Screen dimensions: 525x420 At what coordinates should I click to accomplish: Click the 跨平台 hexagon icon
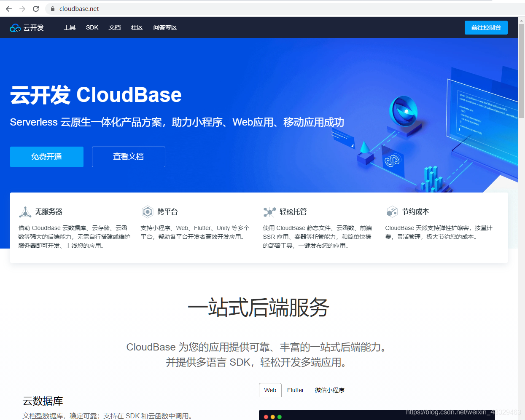pyautogui.click(x=148, y=211)
